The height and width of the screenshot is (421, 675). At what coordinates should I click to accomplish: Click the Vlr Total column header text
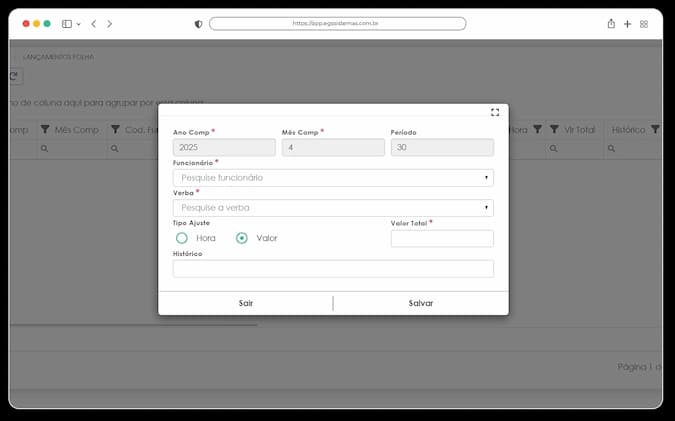point(579,130)
